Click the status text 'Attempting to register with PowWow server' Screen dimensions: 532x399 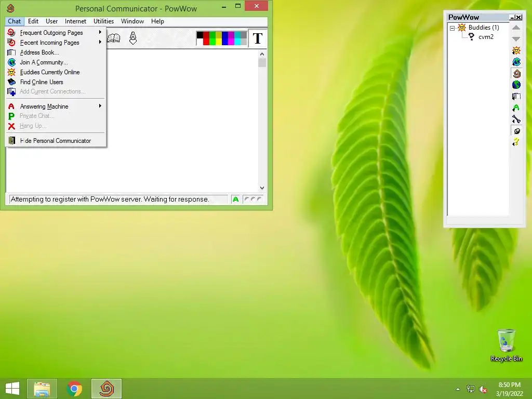click(110, 199)
